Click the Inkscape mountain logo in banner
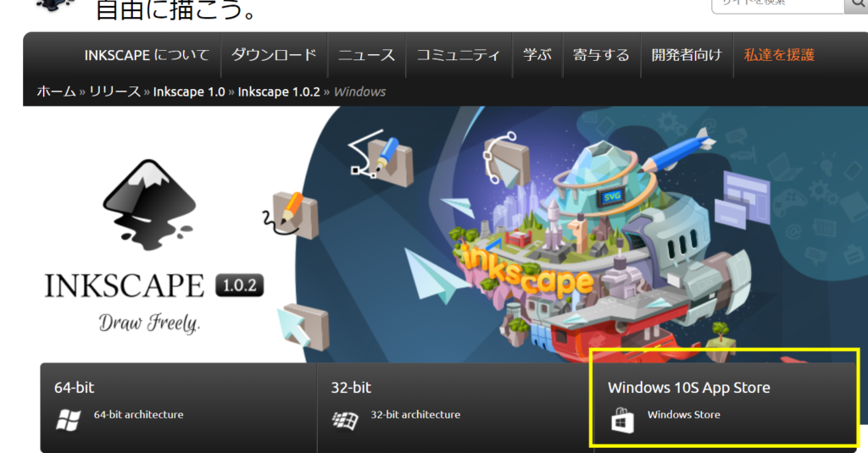Screen dimensions: 868x453 (x=149, y=205)
